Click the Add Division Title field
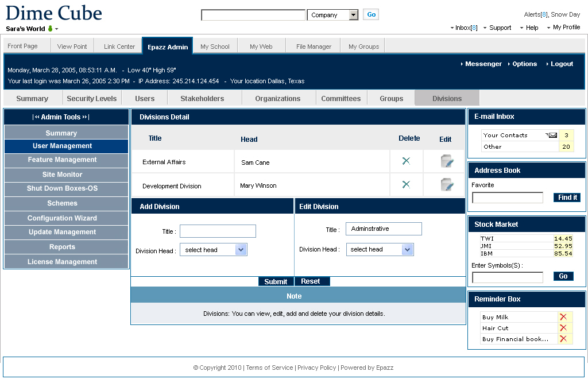588x379 pixels. click(x=218, y=231)
